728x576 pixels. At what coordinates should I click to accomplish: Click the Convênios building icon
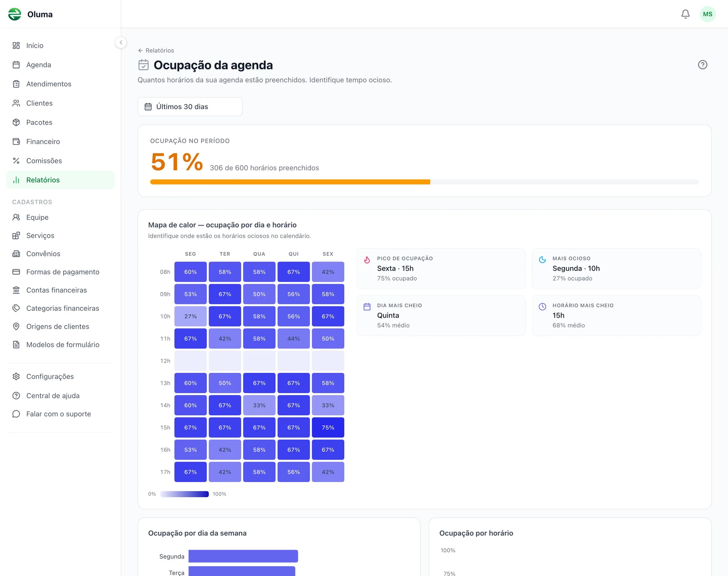(x=16, y=254)
